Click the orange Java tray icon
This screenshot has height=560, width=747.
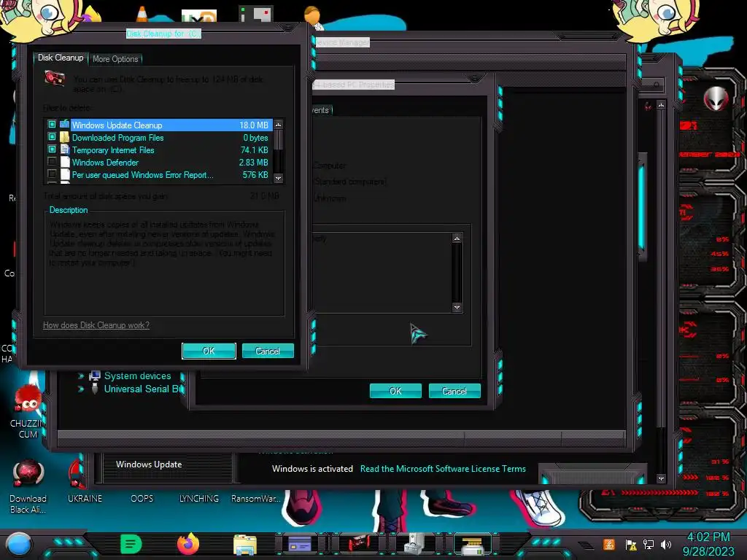coord(609,544)
